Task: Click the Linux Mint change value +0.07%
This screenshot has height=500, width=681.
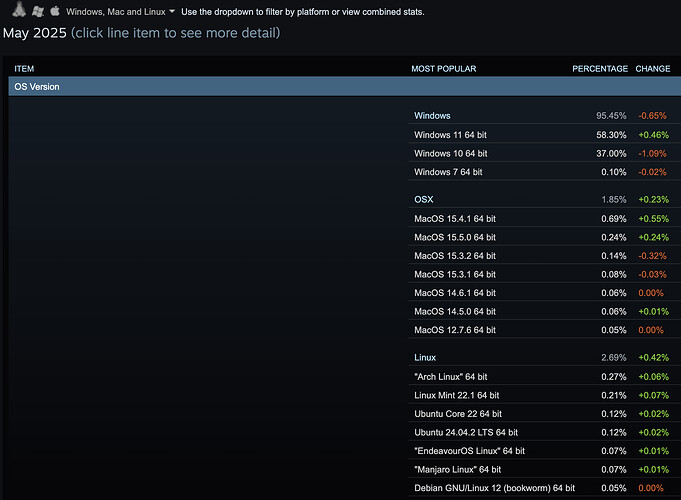Action: 654,395
